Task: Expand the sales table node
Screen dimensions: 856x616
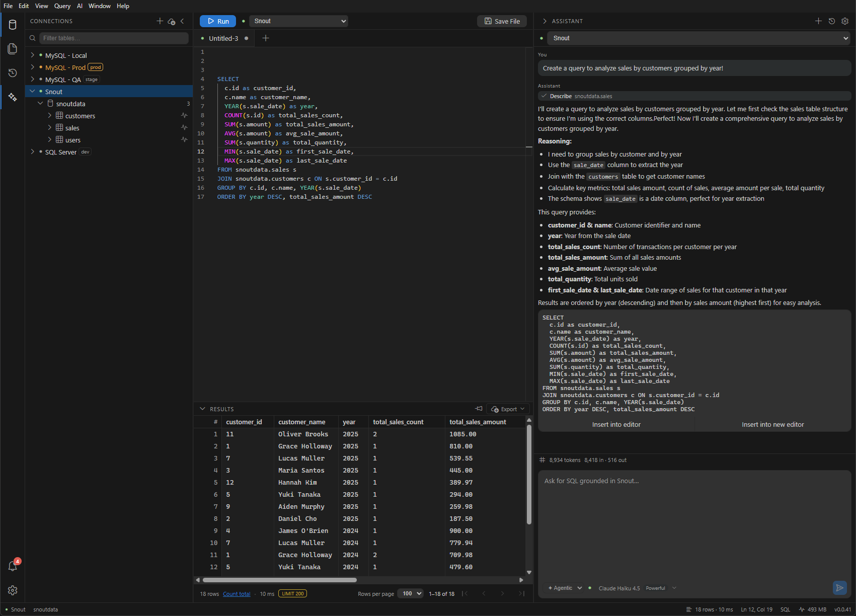Action: [49, 127]
